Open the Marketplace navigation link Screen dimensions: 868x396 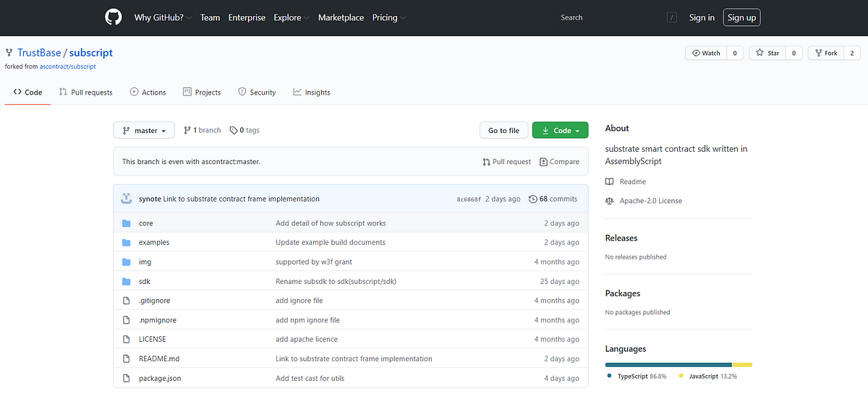341,17
